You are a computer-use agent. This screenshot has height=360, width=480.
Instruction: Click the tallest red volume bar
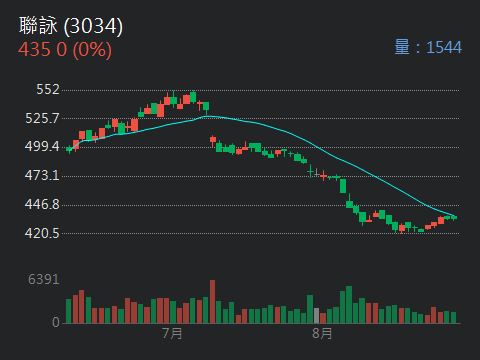tap(212, 302)
